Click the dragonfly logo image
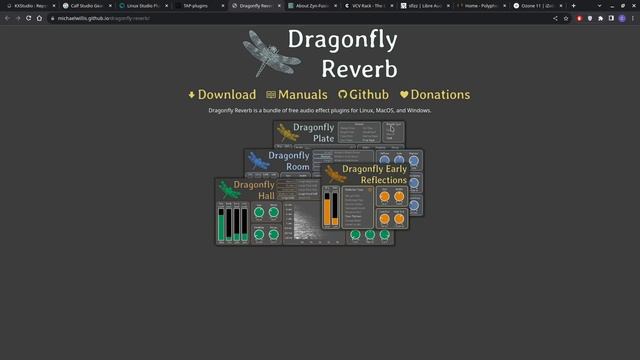Screen dimensions: 640x360 point(271,53)
